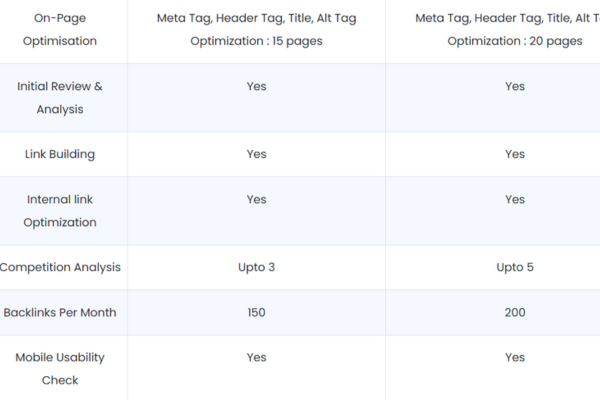
Task: Click first-column Yes for Internal link Optimization
Action: point(256,199)
